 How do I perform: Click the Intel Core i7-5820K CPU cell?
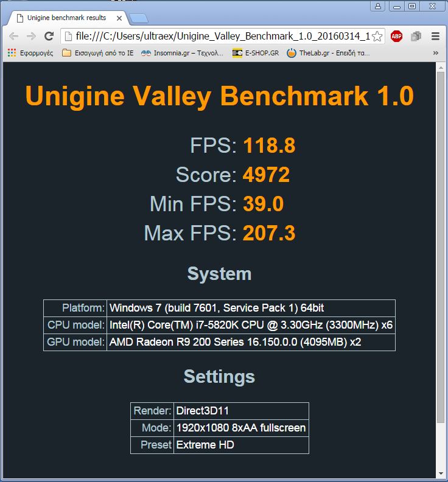(251, 325)
